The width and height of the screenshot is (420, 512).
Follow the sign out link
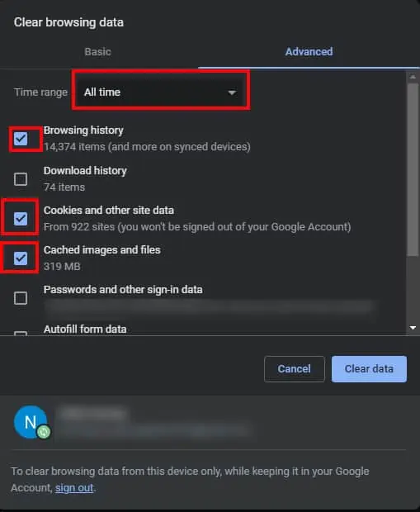[74, 488]
